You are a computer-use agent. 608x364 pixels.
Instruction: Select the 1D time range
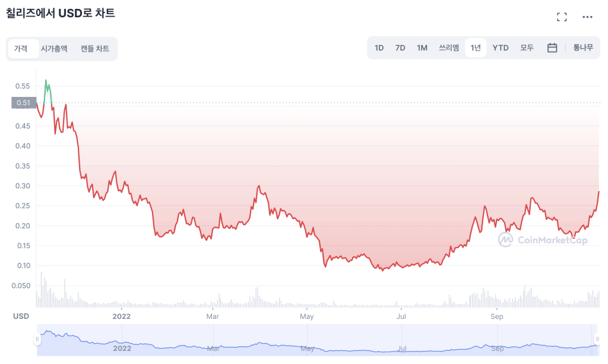(379, 48)
